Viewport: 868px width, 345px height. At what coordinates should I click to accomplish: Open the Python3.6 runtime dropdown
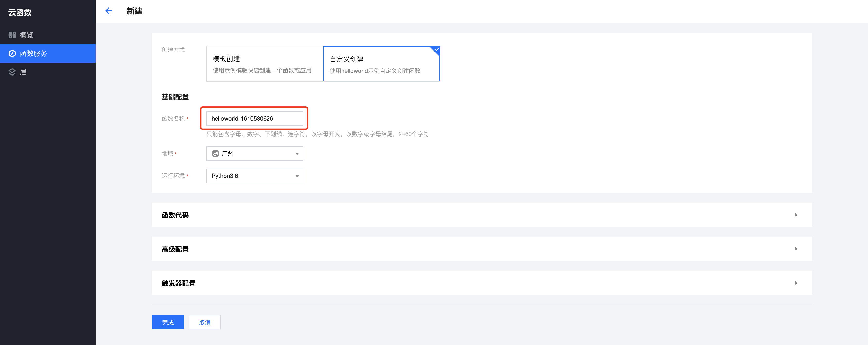pos(255,176)
